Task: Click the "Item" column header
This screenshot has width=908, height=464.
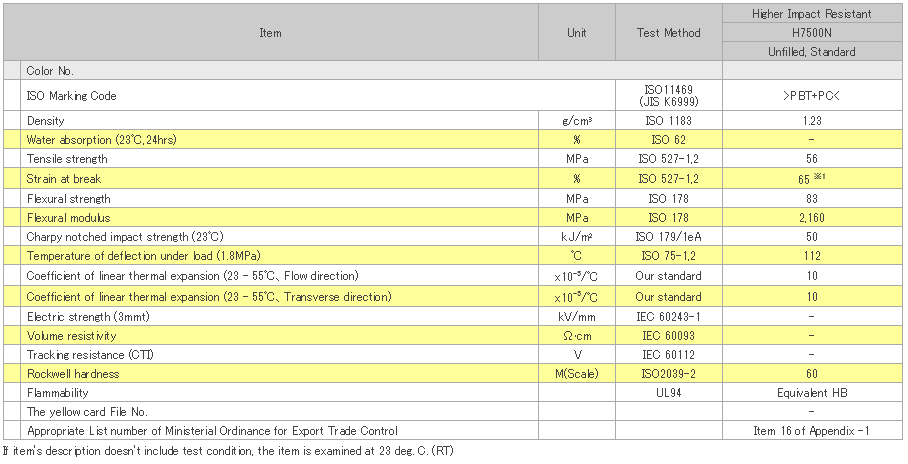Action: pyautogui.click(x=270, y=33)
